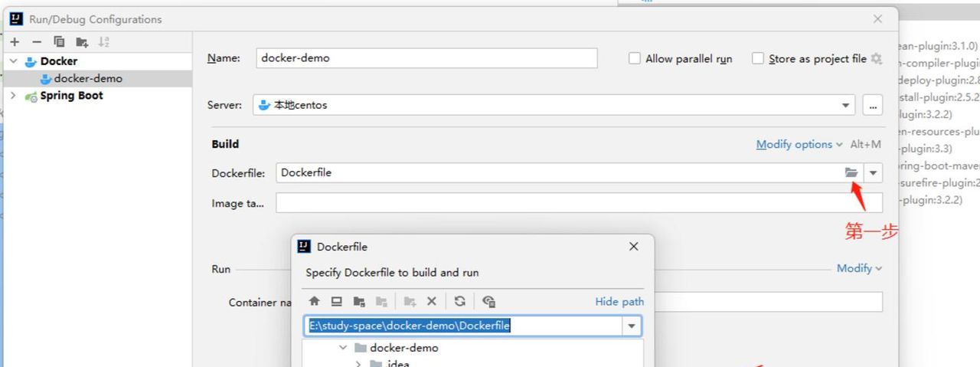
Task: Delete selected item in file chooser
Action: pos(432,301)
